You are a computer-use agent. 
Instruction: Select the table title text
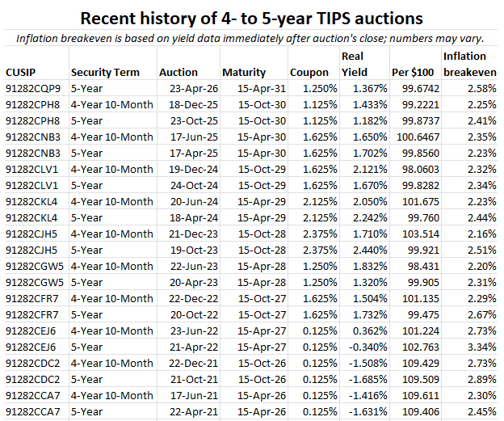click(x=252, y=18)
